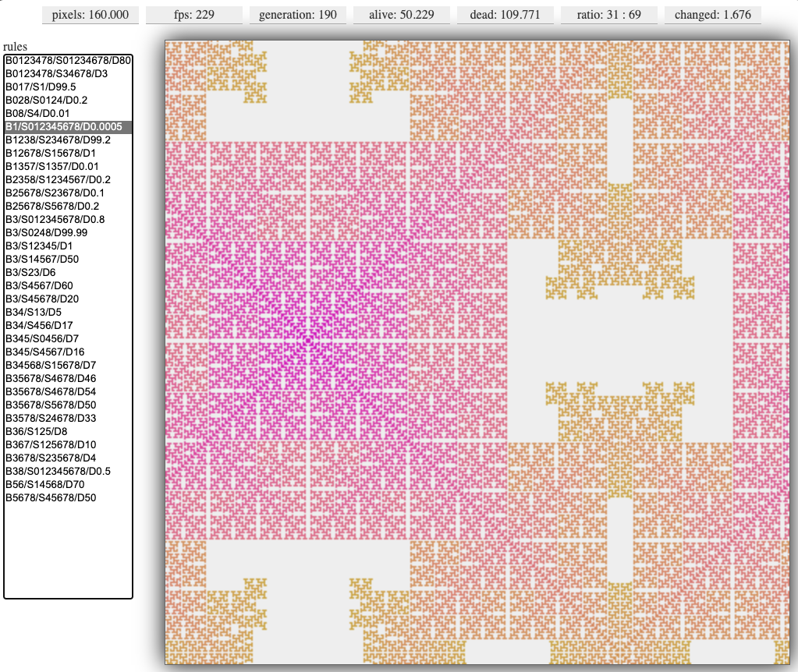Click the alive: 50.229 stat box

pyautogui.click(x=402, y=15)
